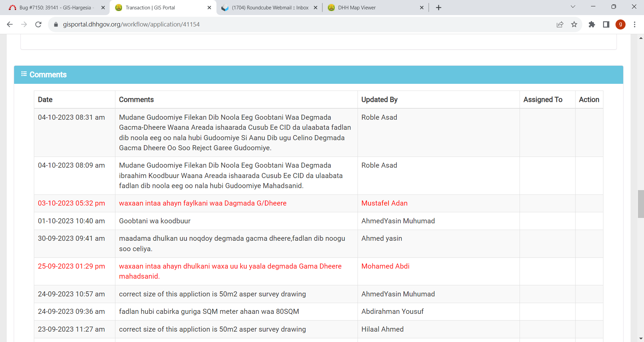Viewport: 644px width, 342px height.
Task: Click AhmedYasin Muhumad in 01-10-2023 row
Action: pyautogui.click(x=398, y=221)
